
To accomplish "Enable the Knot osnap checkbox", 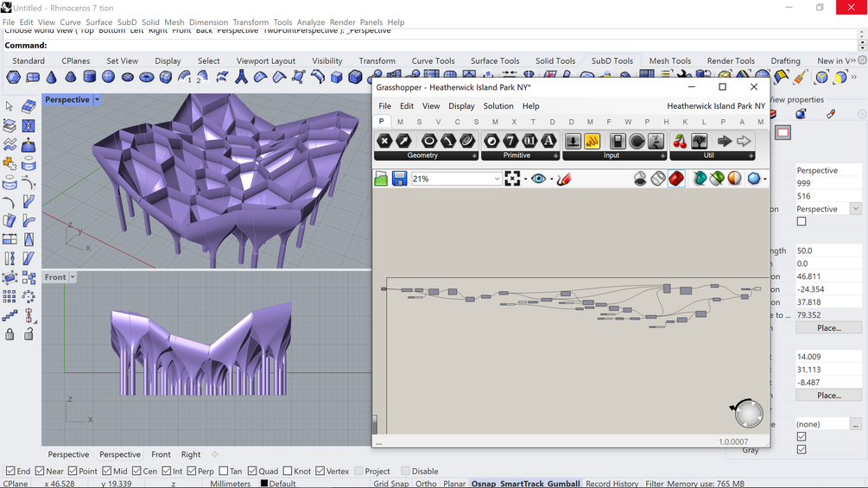I will [x=288, y=472].
